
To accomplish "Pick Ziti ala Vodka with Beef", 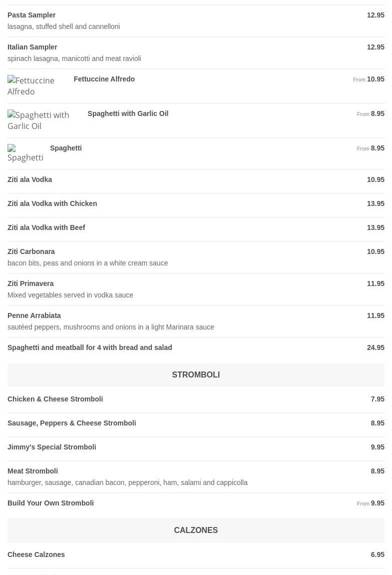I will click(x=46, y=227).
